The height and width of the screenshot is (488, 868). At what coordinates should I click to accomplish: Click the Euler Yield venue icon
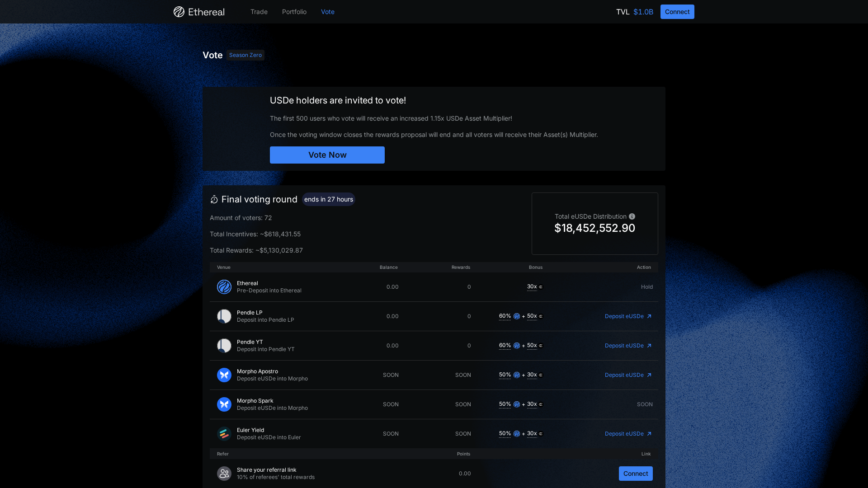coord(224,433)
